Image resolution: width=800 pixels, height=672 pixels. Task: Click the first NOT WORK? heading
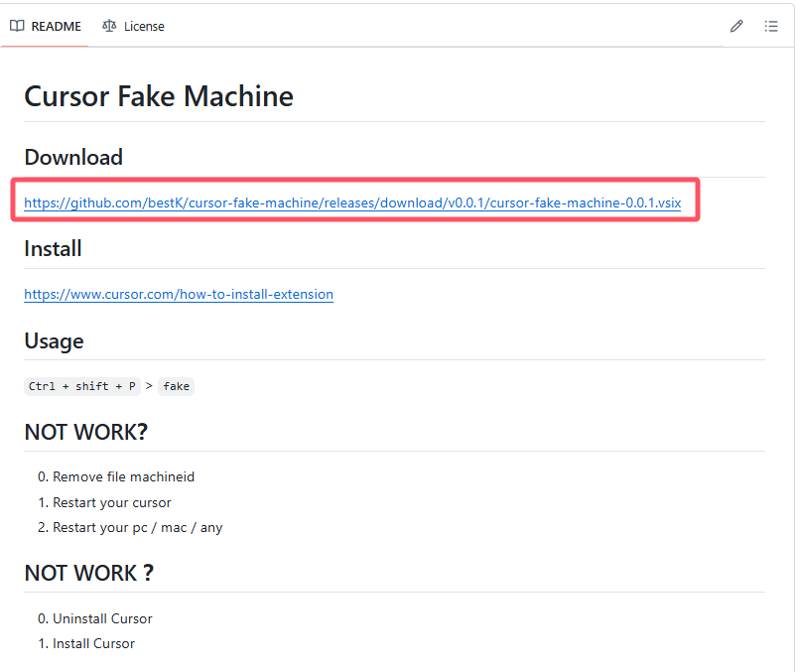[85, 432]
